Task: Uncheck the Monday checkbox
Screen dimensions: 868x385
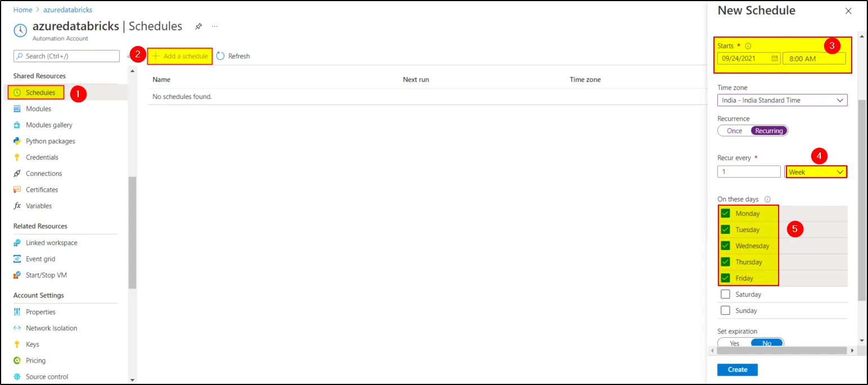Action: click(x=725, y=214)
